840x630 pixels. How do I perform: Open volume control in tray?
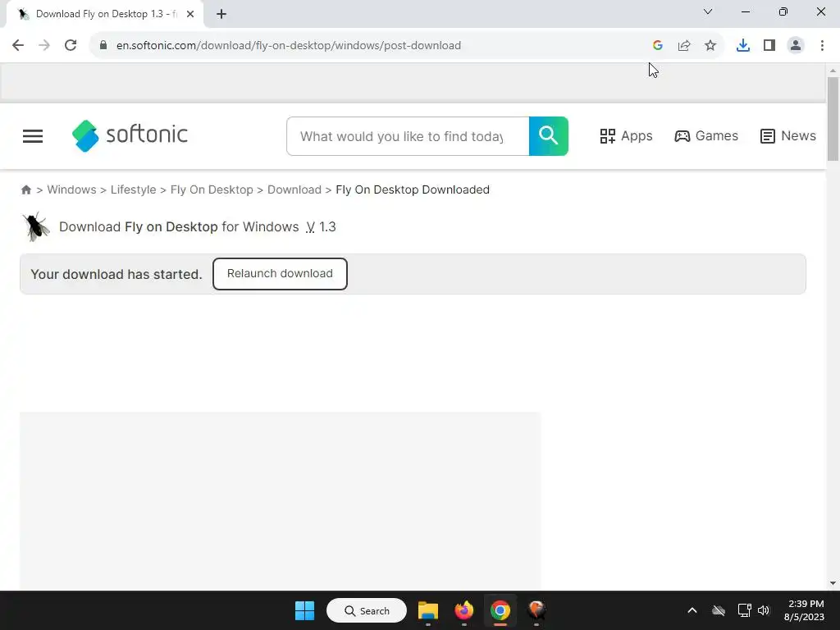point(764,610)
